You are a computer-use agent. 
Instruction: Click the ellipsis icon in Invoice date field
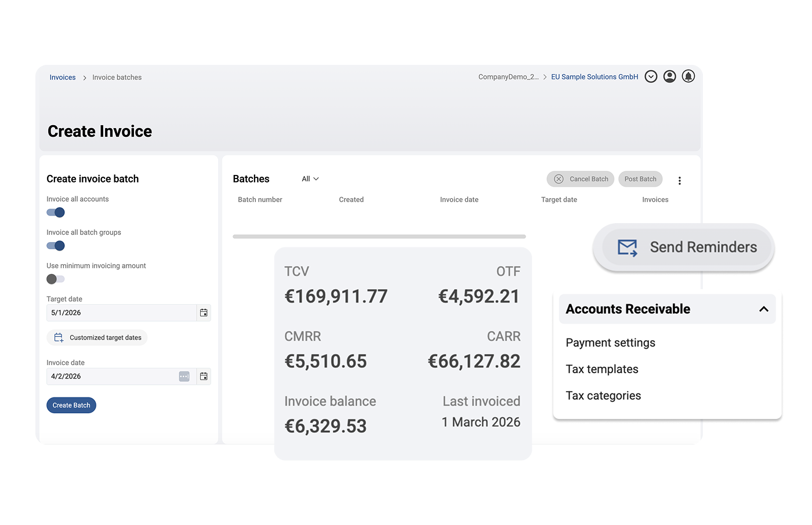point(184,377)
